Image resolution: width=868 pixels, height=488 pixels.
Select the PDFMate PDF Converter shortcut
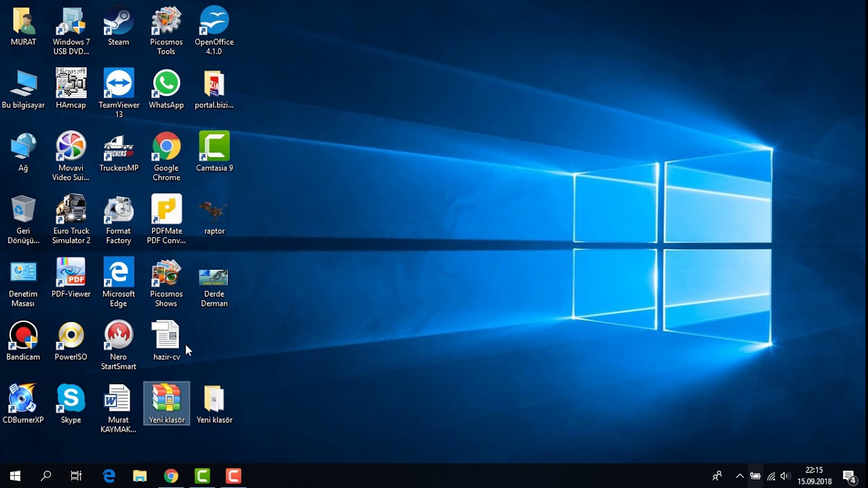pos(166,220)
